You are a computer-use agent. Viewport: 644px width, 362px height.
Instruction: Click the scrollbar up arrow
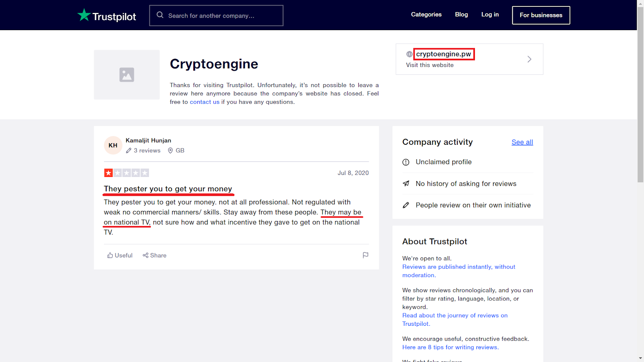(x=640, y=3)
